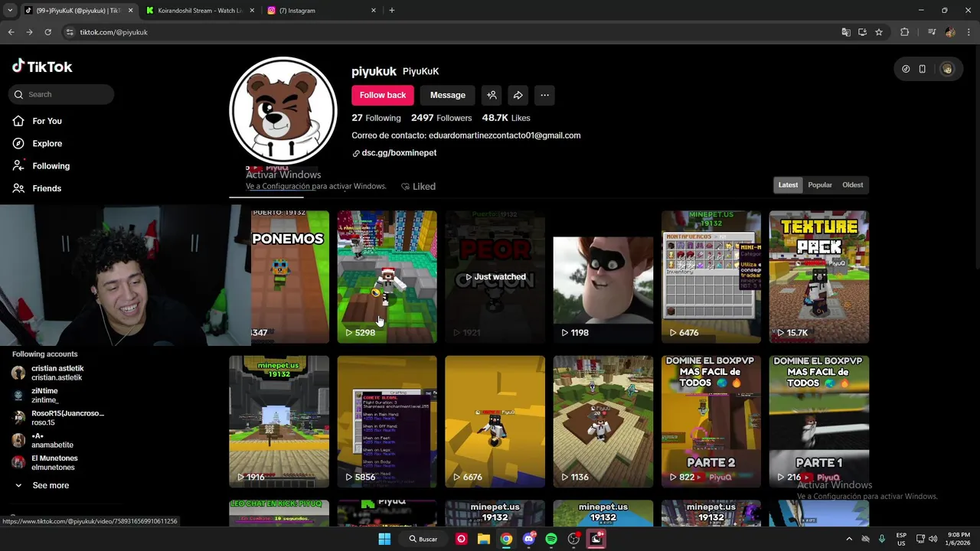This screenshot has height=551, width=980.
Task: Open the Friends page
Action: (x=37, y=188)
